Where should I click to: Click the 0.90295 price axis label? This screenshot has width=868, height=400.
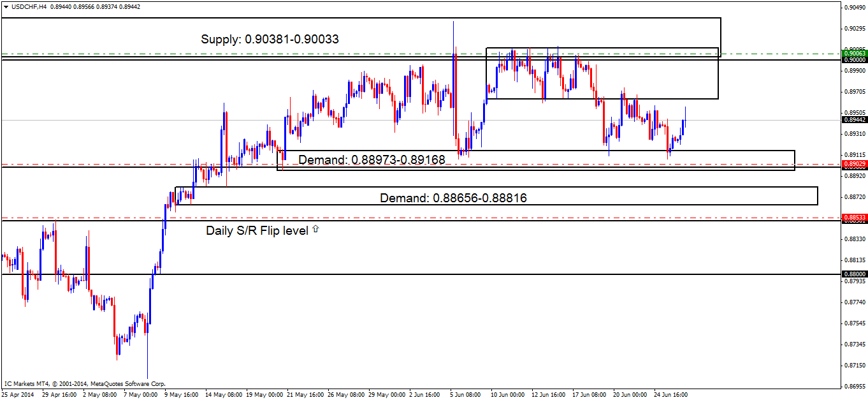855,29
